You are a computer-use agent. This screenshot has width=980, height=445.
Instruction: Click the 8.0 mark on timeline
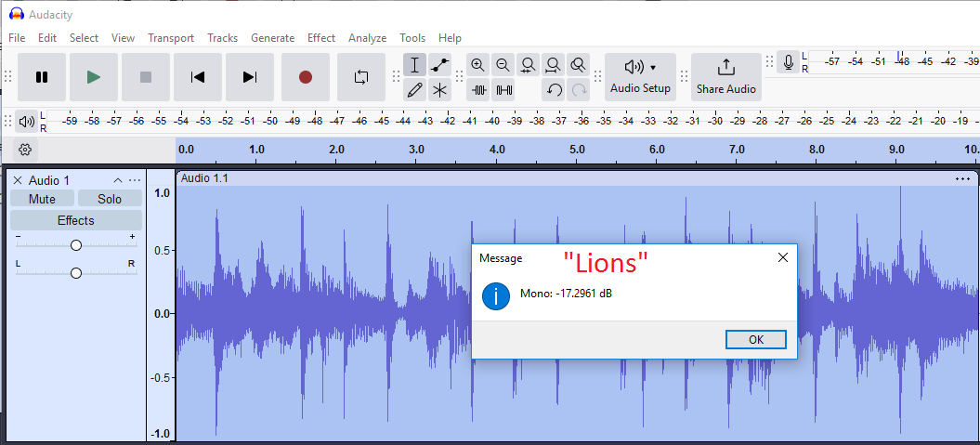[x=817, y=150]
